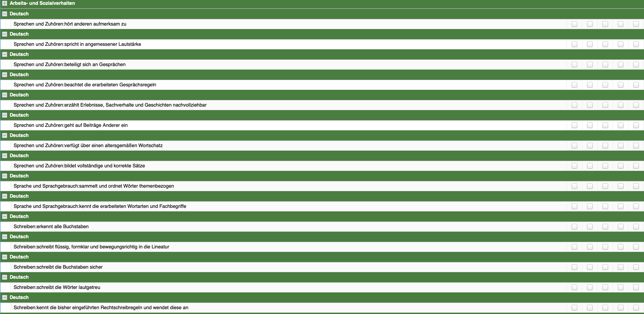644x314 pixels.
Task: Collapse the Deutsch group above 'hört anderen aufmerksam zu'
Action: tap(4, 14)
